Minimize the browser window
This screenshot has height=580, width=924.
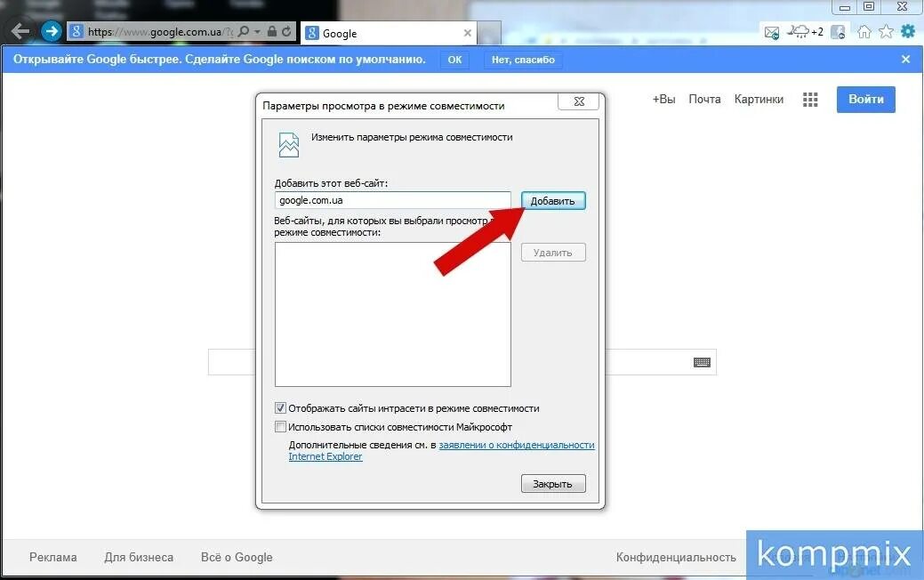tap(845, 7)
